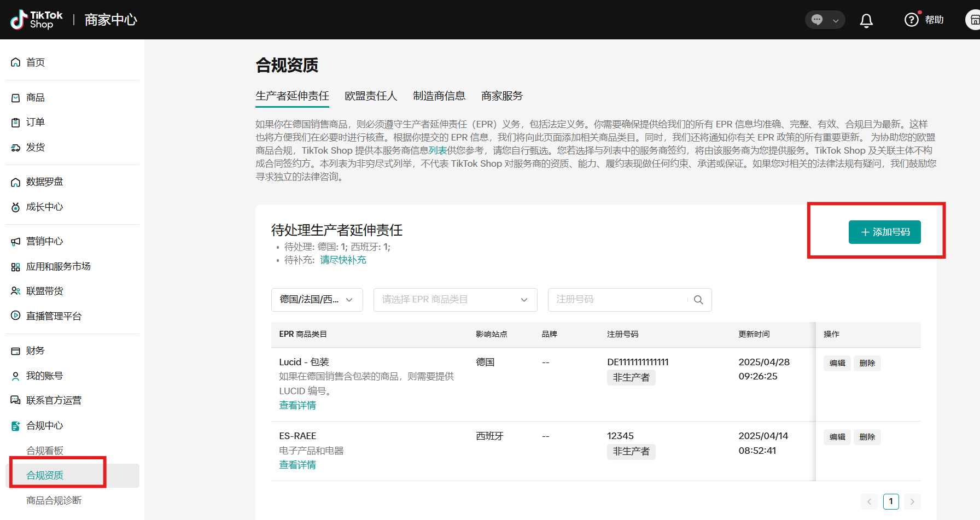
Task: Select the 发货 shipping sidebar icon
Action: coord(15,147)
